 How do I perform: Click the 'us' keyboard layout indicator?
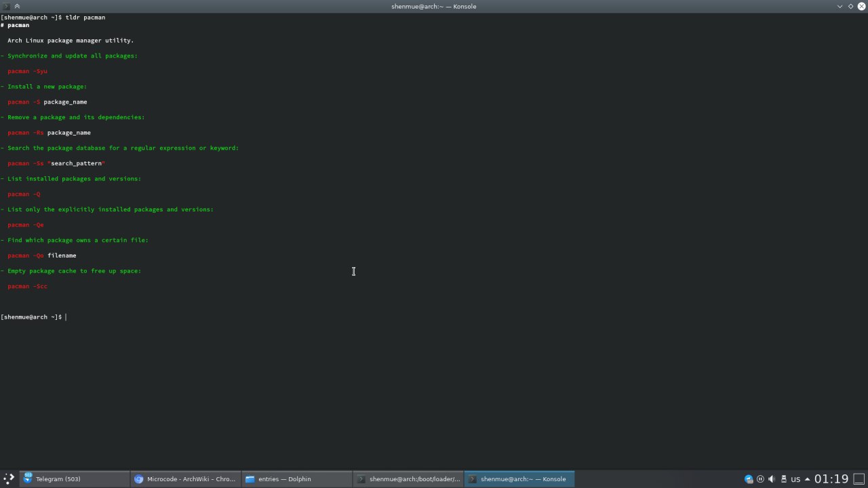point(795,479)
